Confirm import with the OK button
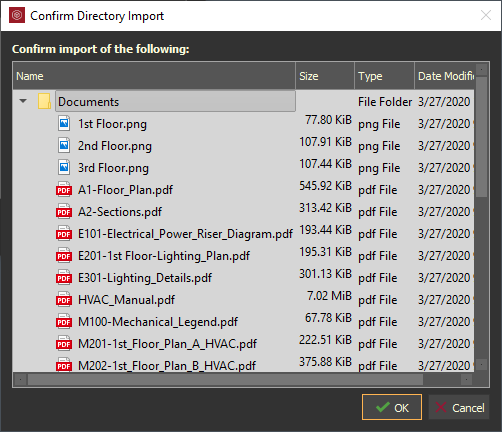The height and width of the screenshot is (432, 502). pyautogui.click(x=392, y=407)
